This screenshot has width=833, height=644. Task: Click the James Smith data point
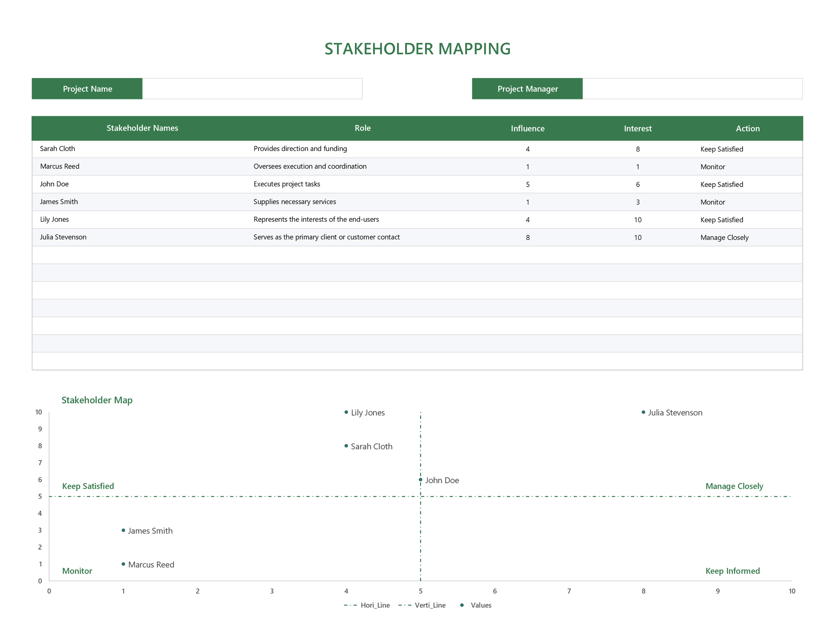(124, 530)
